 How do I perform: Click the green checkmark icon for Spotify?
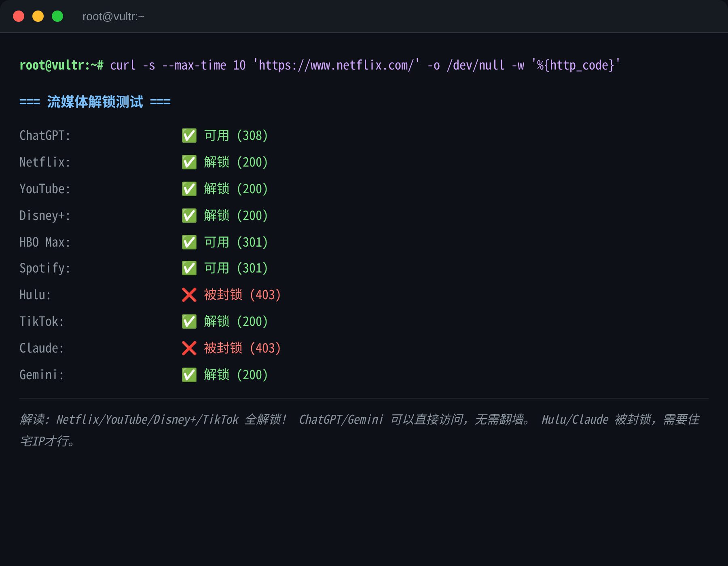point(189,268)
